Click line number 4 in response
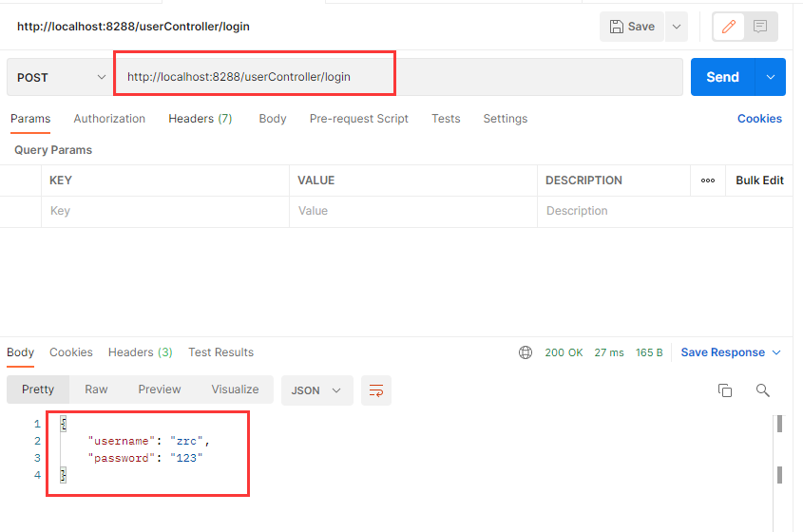 click(x=37, y=475)
